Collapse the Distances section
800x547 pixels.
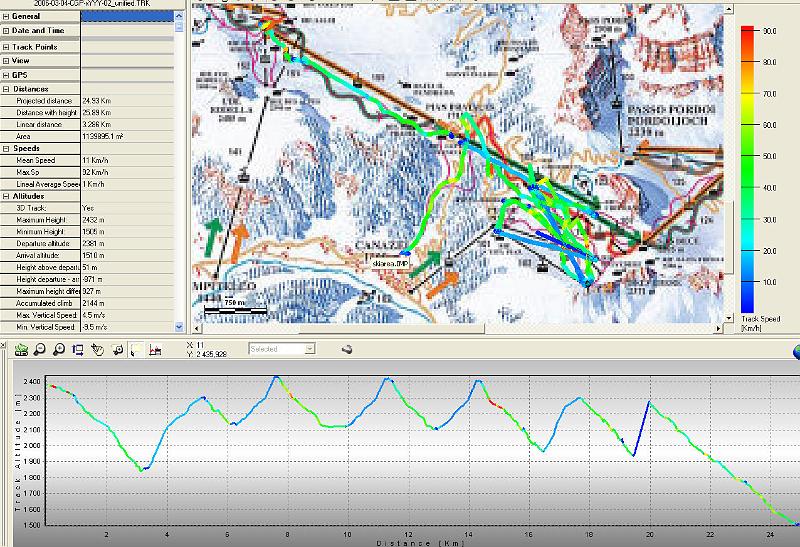click(6, 89)
